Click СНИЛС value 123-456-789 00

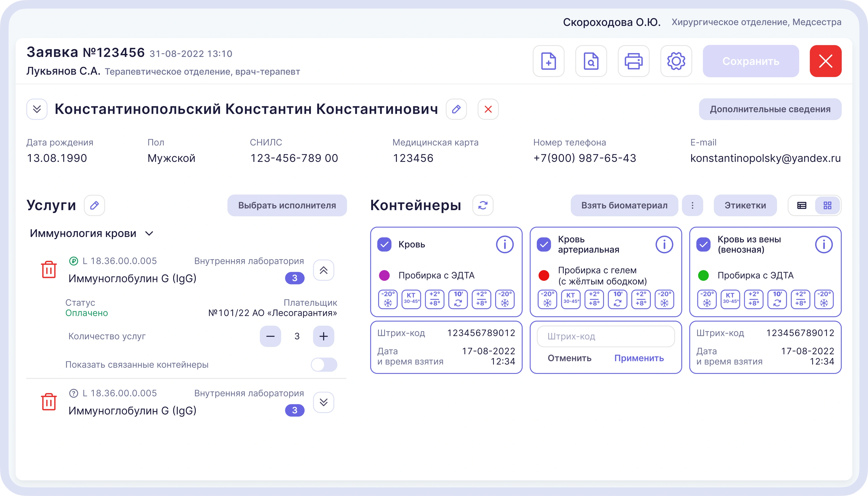[294, 158]
